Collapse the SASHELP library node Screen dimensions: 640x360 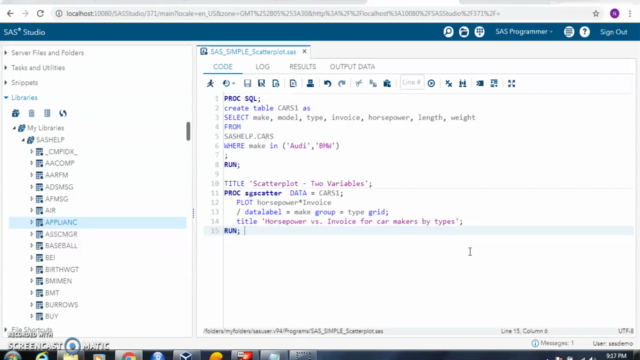tap(23, 140)
